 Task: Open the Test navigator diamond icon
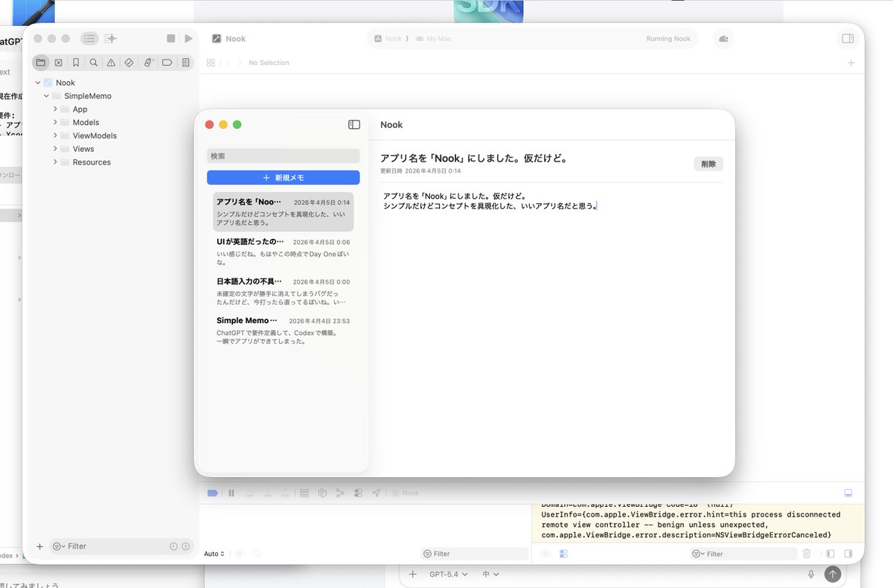click(x=129, y=63)
